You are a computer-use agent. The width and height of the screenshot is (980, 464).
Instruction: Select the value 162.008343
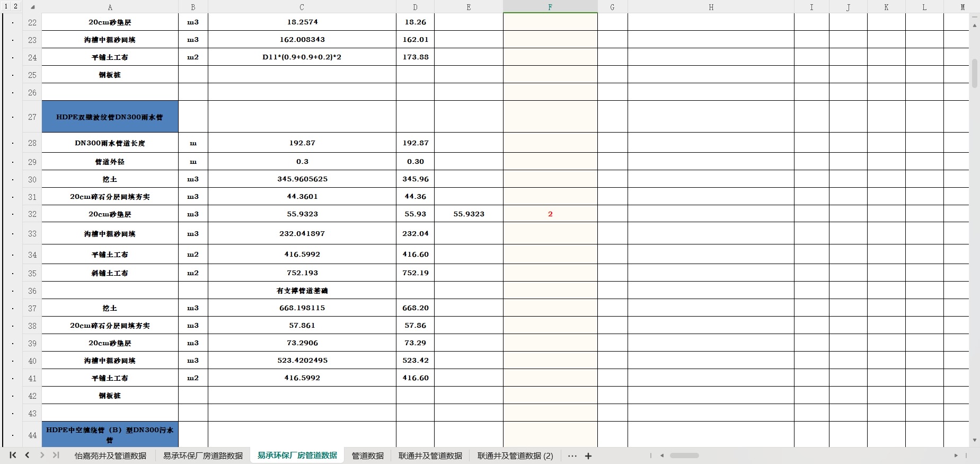pyautogui.click(x=302, y=40)
